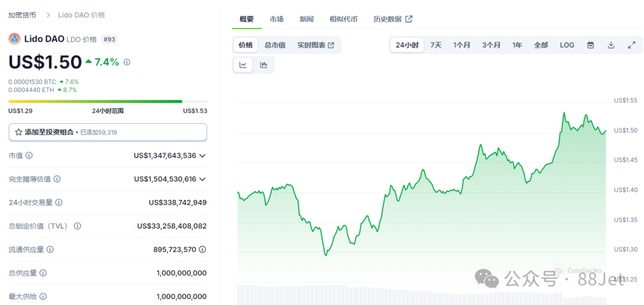Click the 24小时范围 price range bar
This screenshot has width=644, height=305.
107,101
